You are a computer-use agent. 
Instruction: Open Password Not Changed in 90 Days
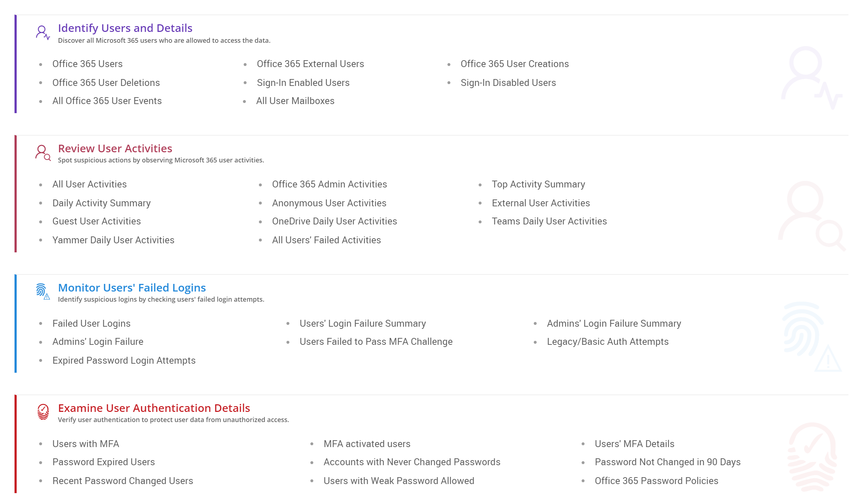668,462
